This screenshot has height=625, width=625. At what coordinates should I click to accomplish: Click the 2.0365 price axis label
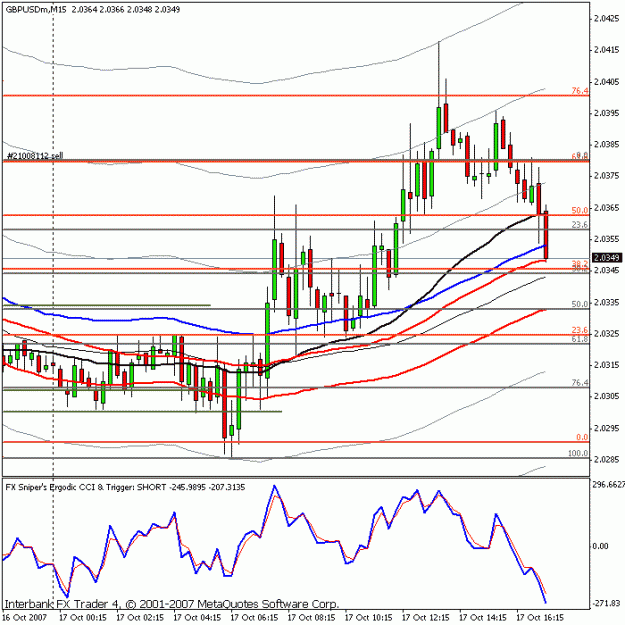[x=607, y=208]
